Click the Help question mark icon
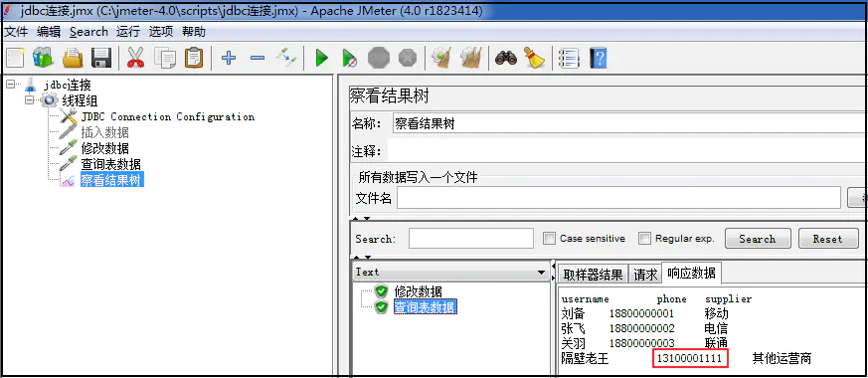 [599, 58]
